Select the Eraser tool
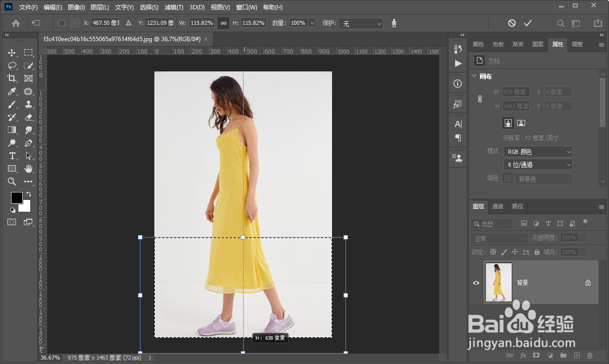 tap(28, 117)
